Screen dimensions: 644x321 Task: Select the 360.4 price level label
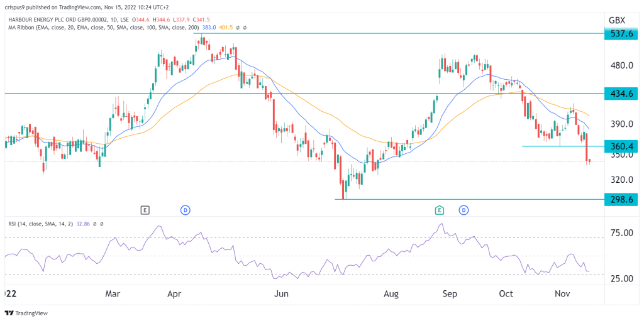[x=620, y=146]
